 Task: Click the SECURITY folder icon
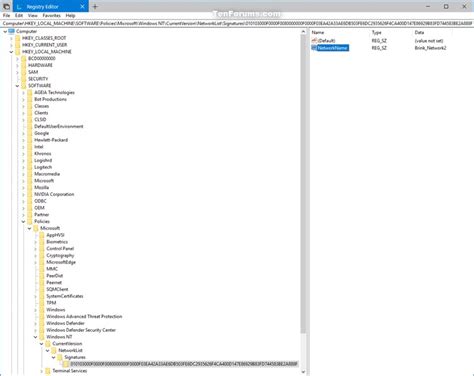(24, 79)
